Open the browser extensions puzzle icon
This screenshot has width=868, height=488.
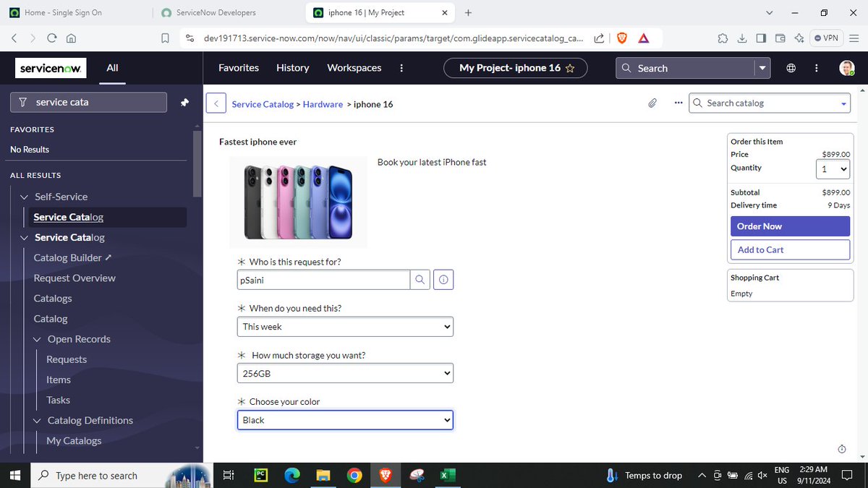(723, 38)
